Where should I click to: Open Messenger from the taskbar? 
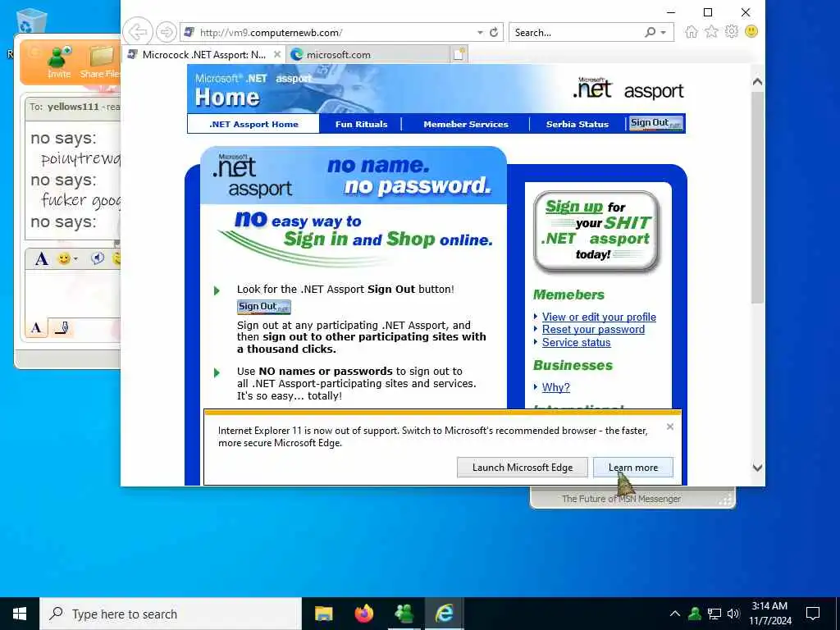click(x=404, y=614)
